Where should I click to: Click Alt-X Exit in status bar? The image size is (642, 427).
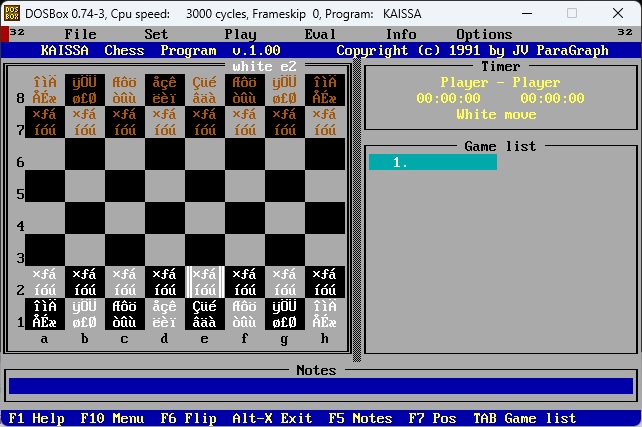(x=272, y=418)
